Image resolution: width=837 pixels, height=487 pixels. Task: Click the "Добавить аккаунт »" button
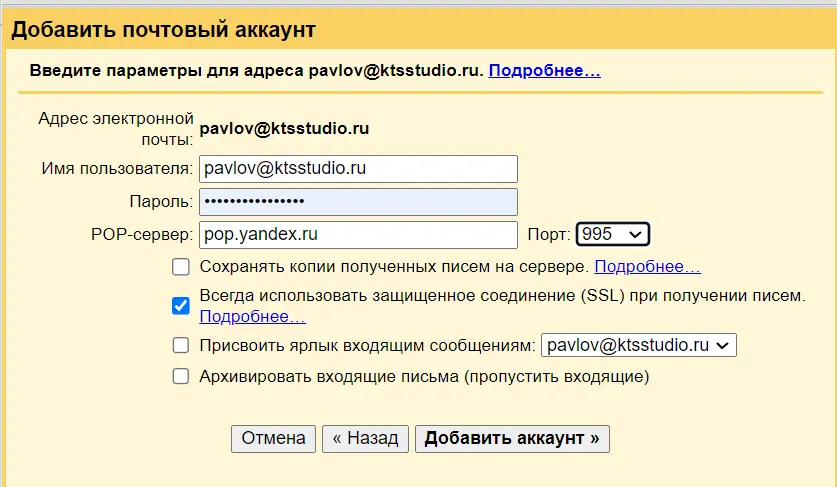(512, 439)
